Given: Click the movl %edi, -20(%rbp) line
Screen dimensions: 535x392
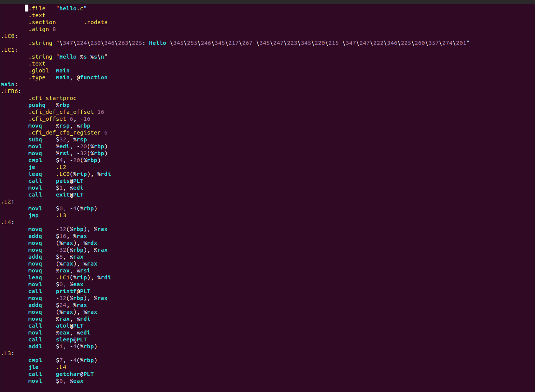Looking at the screenshot, I should 68,146.
